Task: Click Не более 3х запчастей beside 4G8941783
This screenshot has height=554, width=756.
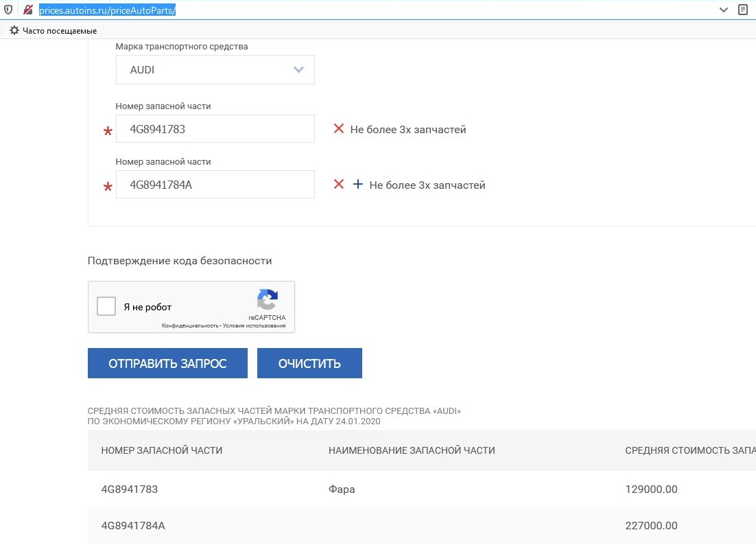Action: coord(408,129)
